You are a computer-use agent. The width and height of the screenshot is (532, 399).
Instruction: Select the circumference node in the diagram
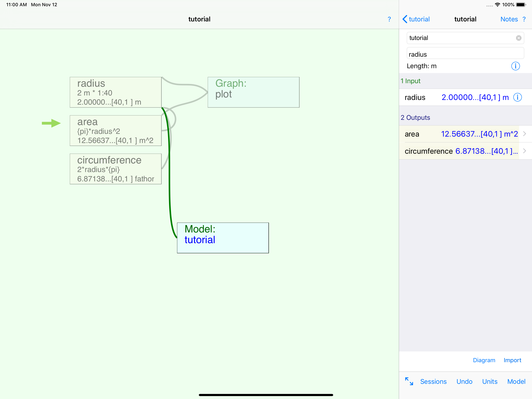(115, 169)
